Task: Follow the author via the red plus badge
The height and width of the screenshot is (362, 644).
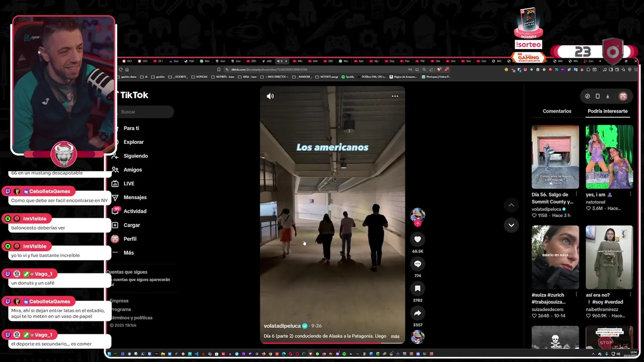Action: click(x=418, y=223)
